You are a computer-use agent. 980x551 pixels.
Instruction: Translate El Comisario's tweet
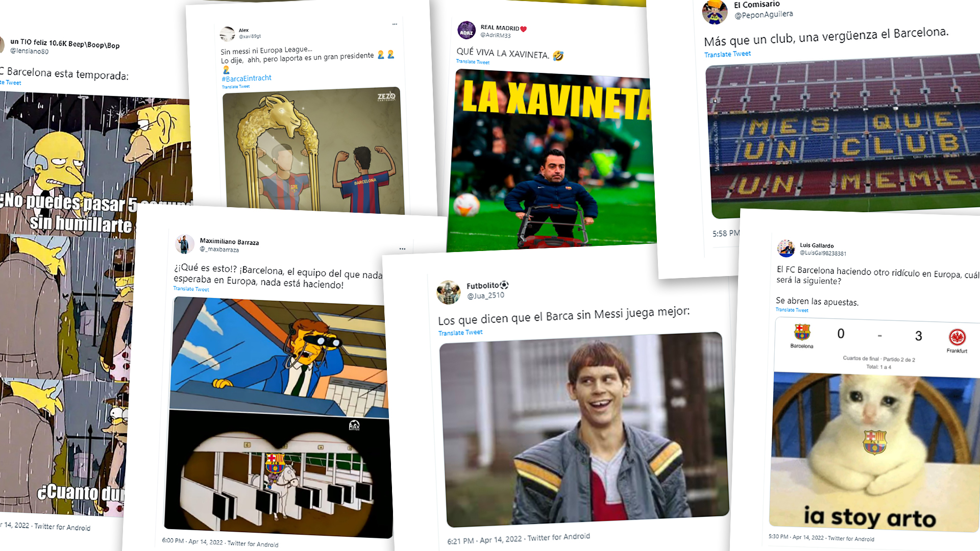coord(727,54)
